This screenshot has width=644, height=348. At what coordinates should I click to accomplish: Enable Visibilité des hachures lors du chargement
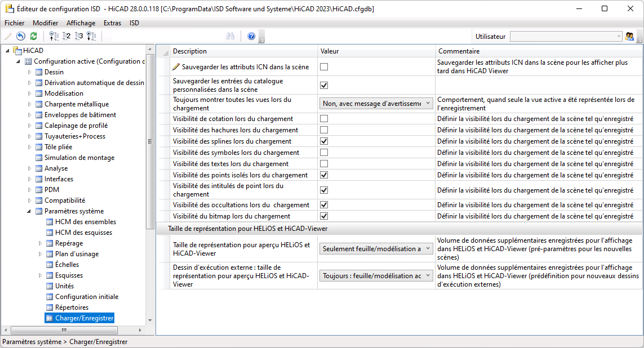click(324, 130)
